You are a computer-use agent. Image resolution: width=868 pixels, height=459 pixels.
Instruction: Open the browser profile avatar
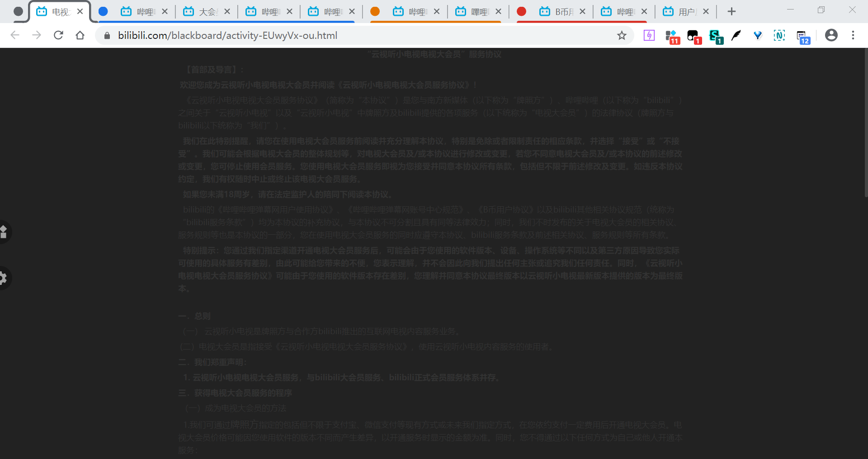[831, 35]
